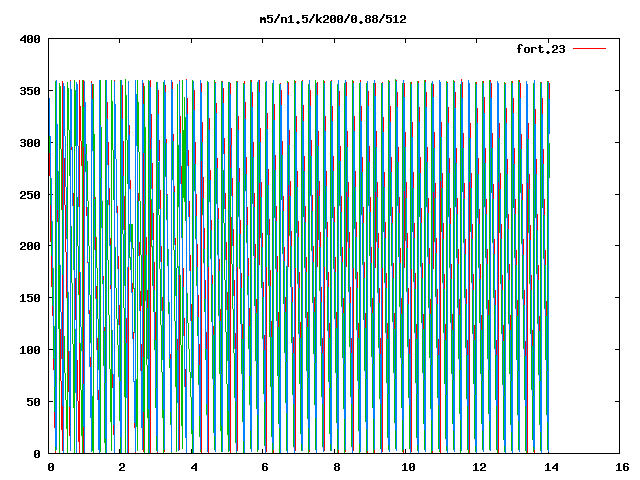Click the y-axis label 300
The image size is (640, 480).
pos(30,143)
